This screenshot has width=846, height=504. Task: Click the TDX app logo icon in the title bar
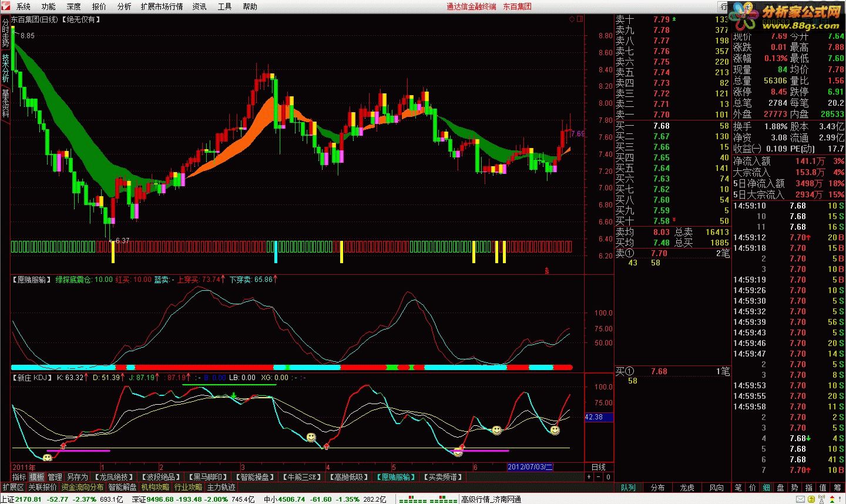point(5,6)
